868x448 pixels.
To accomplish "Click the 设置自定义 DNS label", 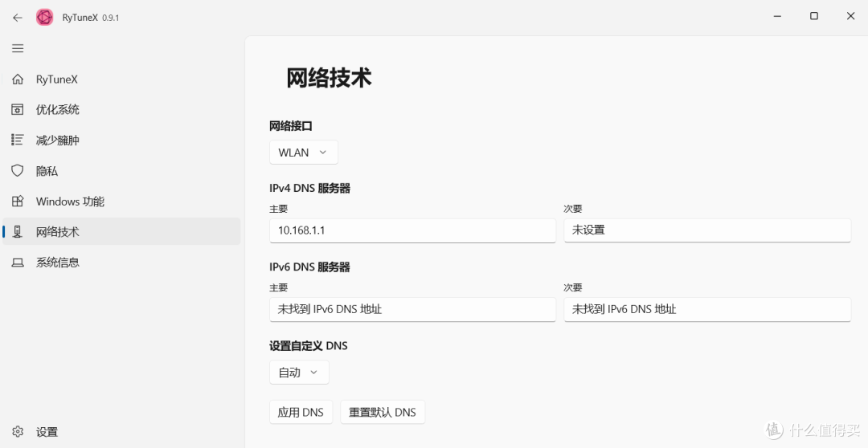I will coord(309,346).
